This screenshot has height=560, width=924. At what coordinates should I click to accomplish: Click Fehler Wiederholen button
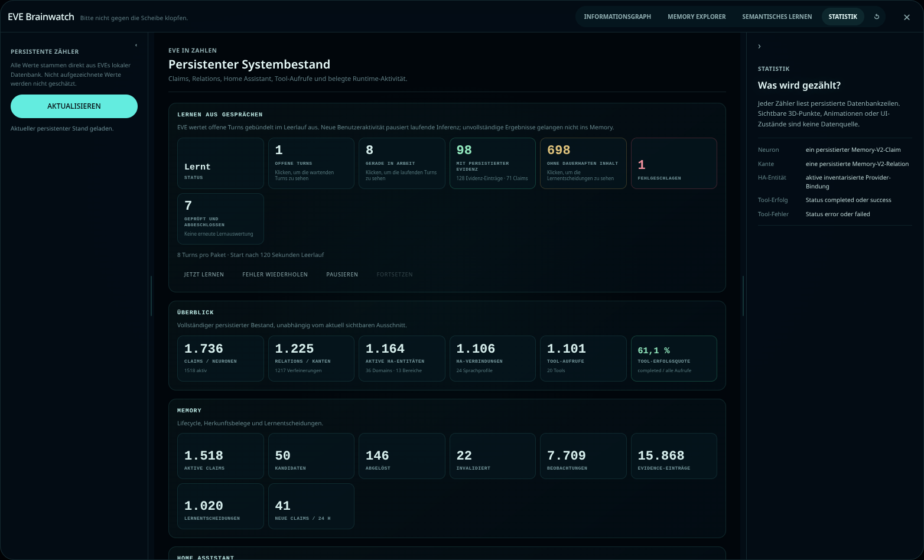pyautogui.click(x=275, y=275)
